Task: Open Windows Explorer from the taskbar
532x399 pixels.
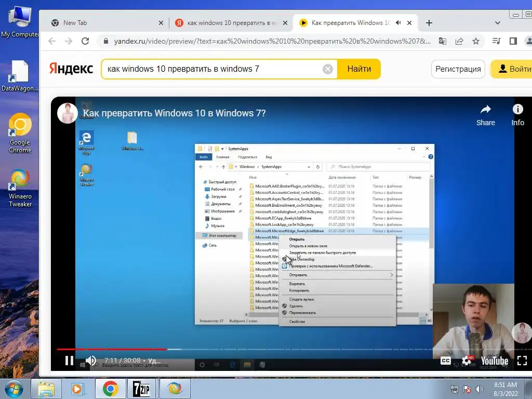Action: pos(46,389)
